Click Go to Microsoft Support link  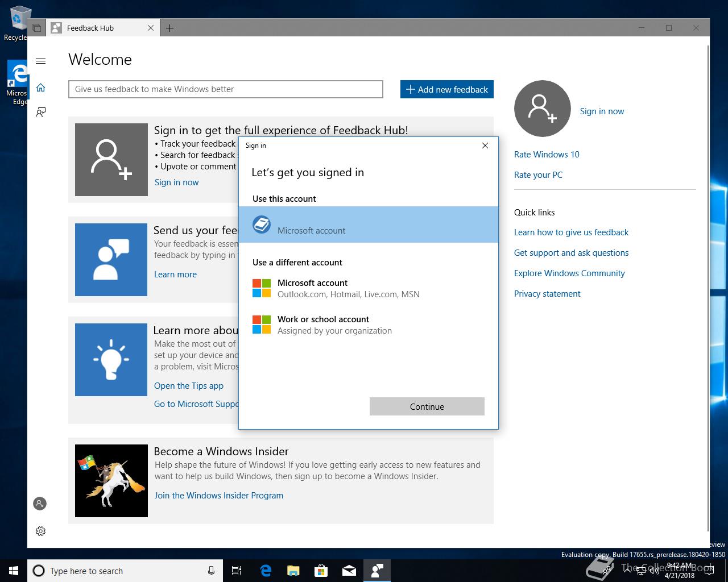pos(196,404)
